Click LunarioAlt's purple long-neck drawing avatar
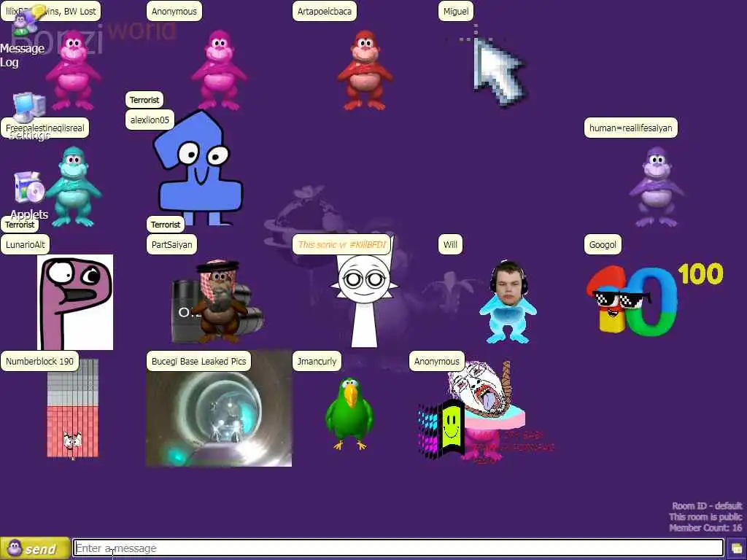The width and height of the screenshot is (747, 560). tap(75, 302)
